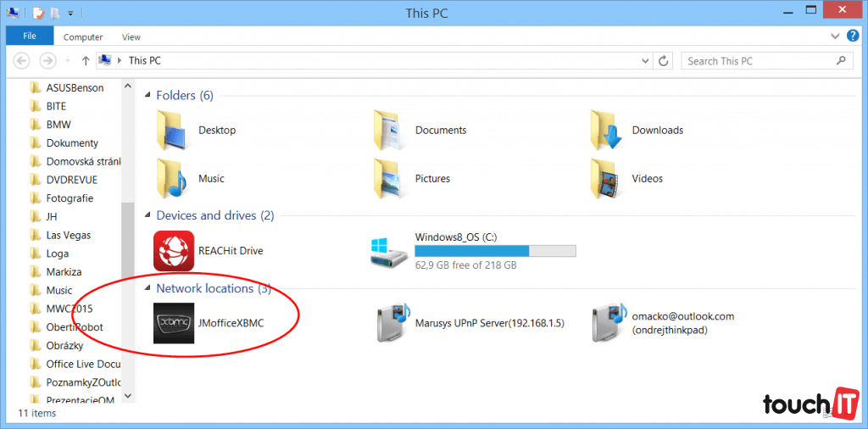Collapse the Folders (6) group
868x429 pixels.
pos(148,96)
